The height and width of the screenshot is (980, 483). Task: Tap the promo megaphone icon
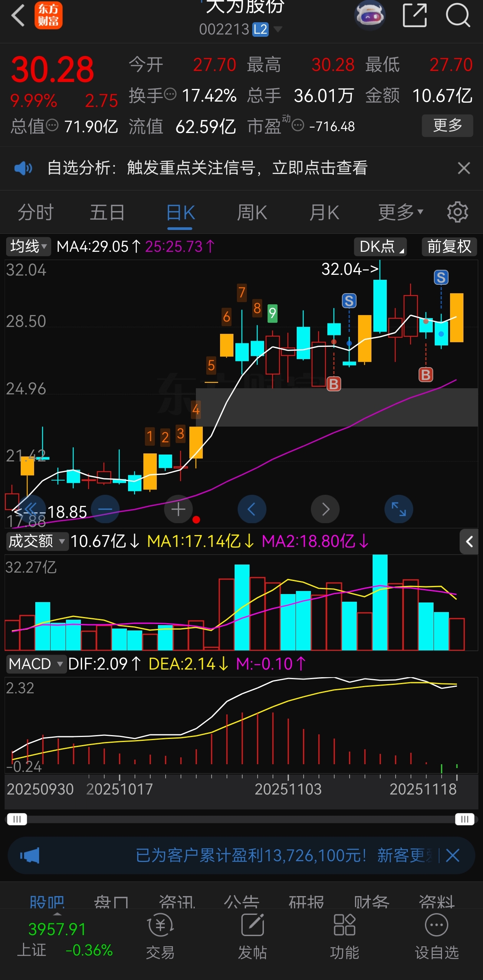[x=30, y=855]
